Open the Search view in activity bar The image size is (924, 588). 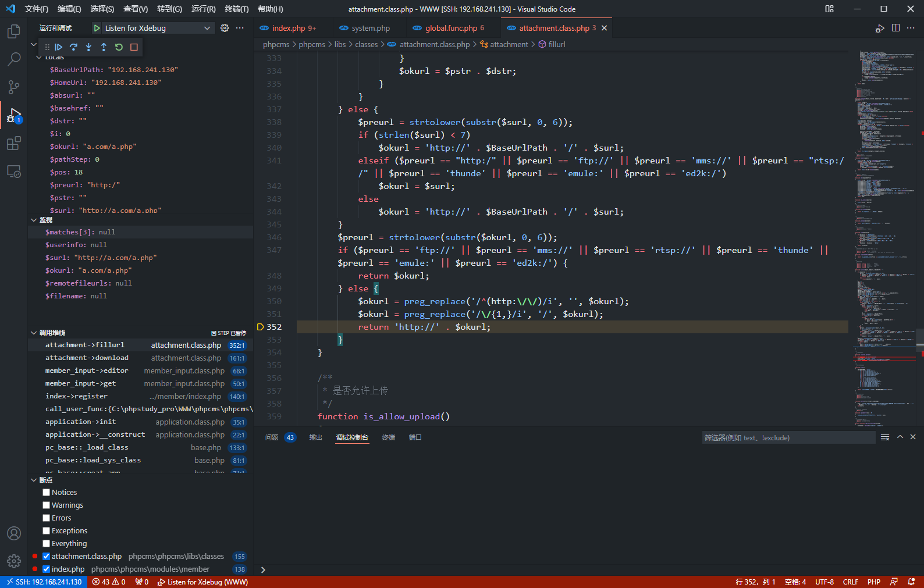coord(14,59)
